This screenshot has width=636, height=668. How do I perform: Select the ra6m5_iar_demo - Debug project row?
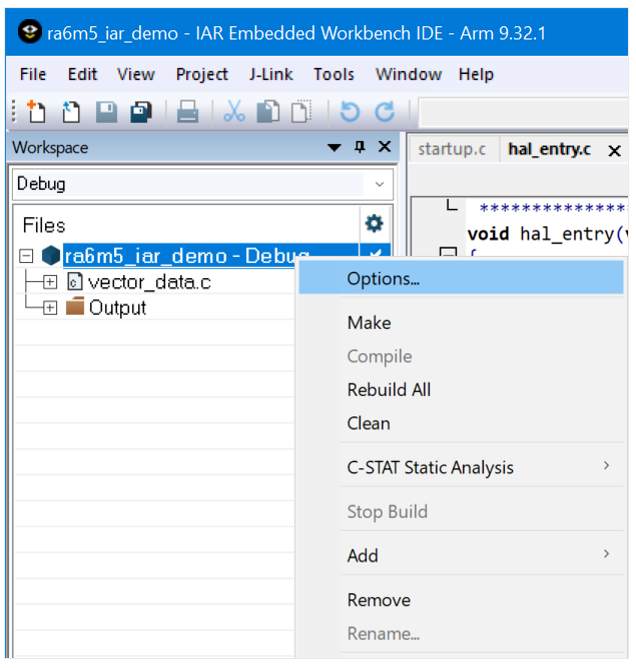[186, 256]
